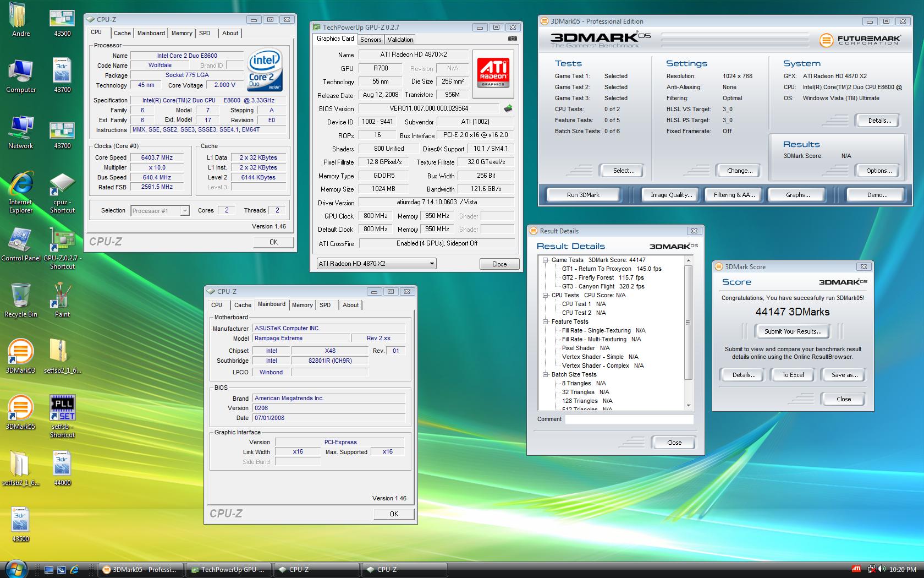Click the GPU-Z BIOS save chip icon
The width and height of the screenshot is (924, 578).
[508, 108]
